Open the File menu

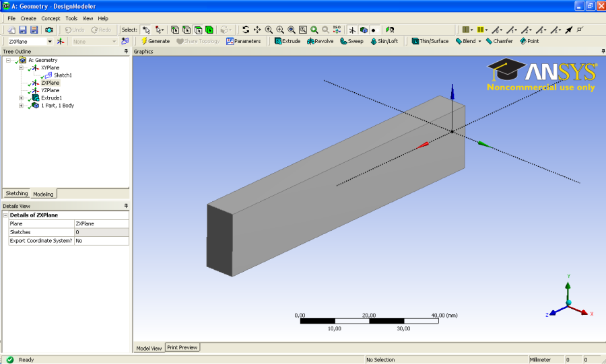(x=11, y=19)
